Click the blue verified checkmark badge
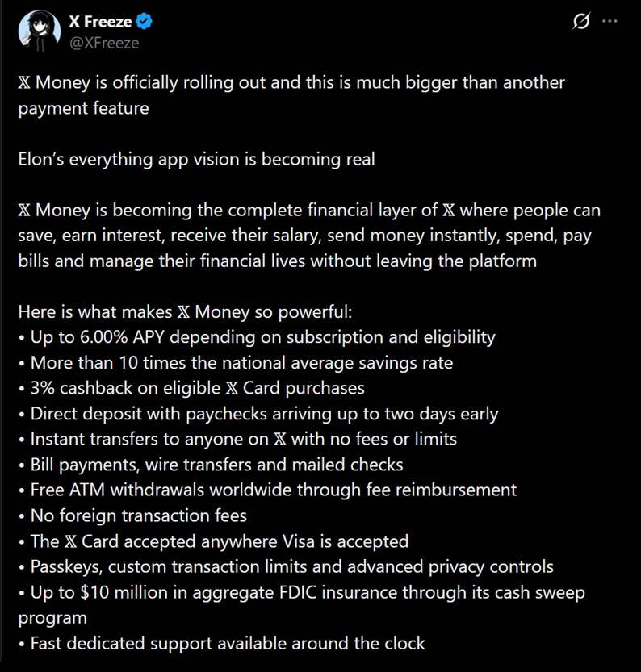The height and width of the screenshot is (672, 641). 144,22
